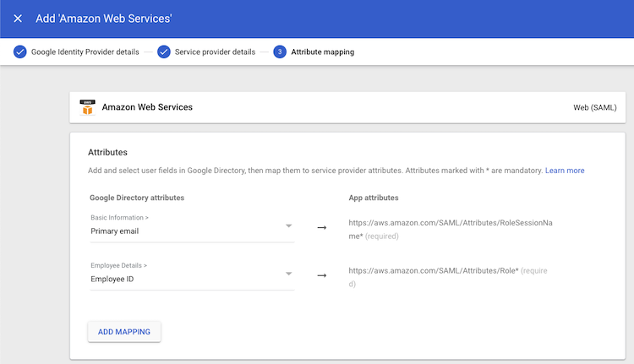The image size is (634, 364).
Task: Open the Employee ID attribute dropdown
Action: pyautogui.click(x=192, y=275)
